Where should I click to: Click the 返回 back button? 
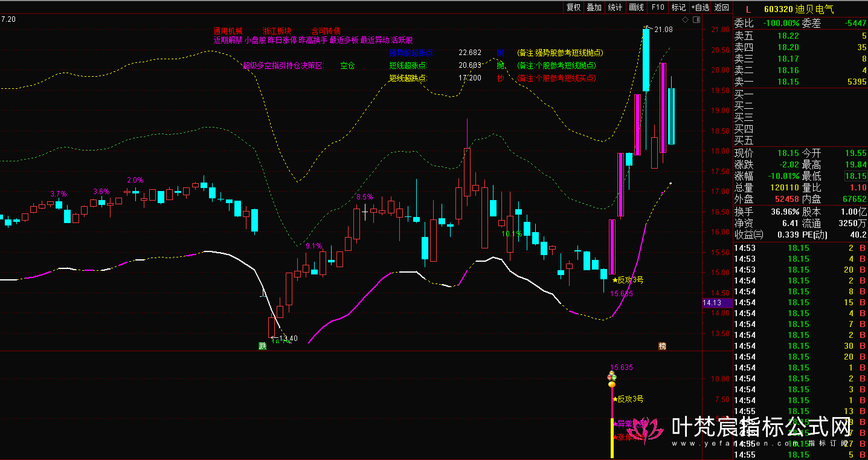[x=721, y=7]
